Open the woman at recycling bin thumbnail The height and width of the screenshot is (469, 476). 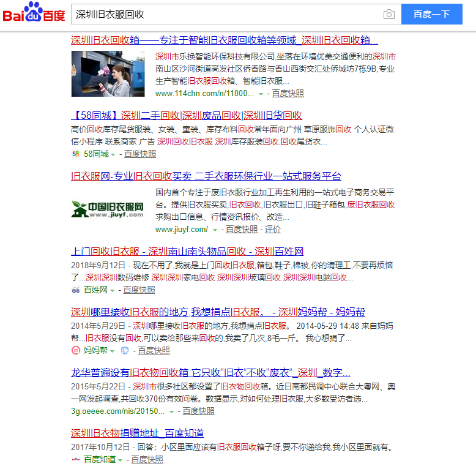tap(108, 74)
